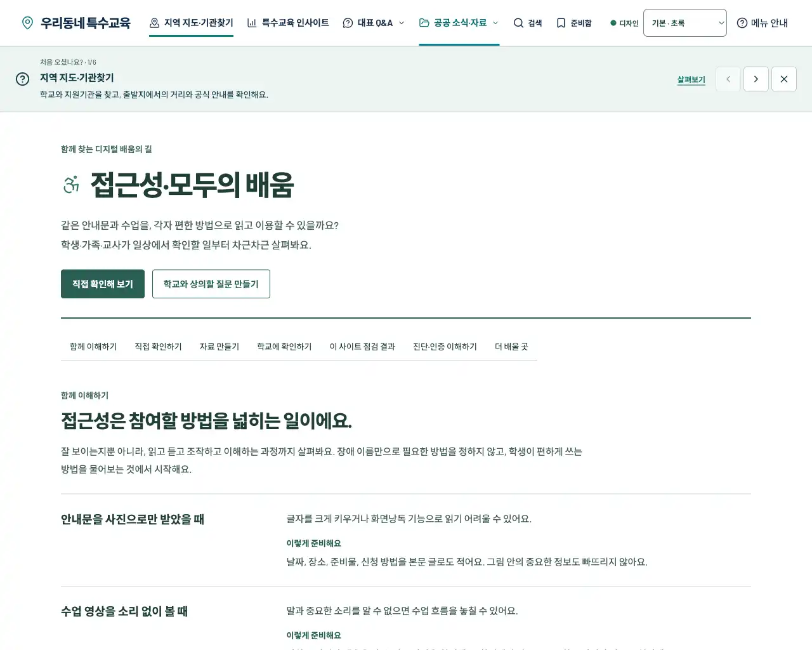Click the heading 접근성은 참여할 방법을 넓히는 일이에요.

pos(206,421)
